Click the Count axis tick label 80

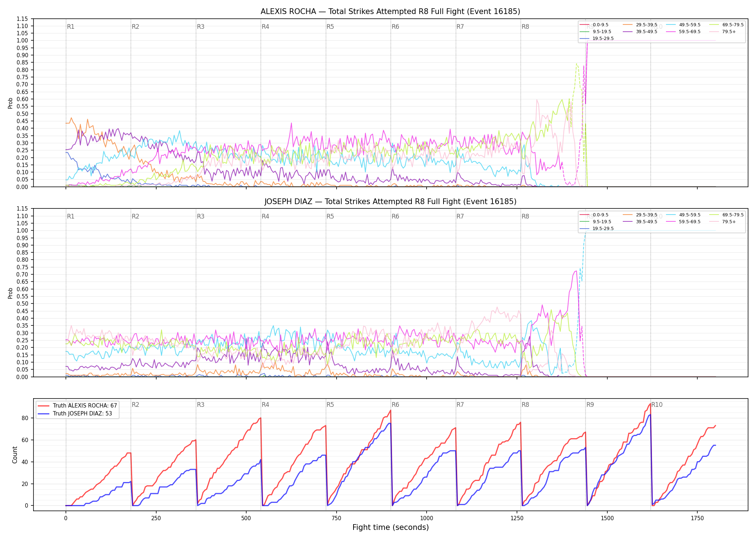(x=25, y=418)
